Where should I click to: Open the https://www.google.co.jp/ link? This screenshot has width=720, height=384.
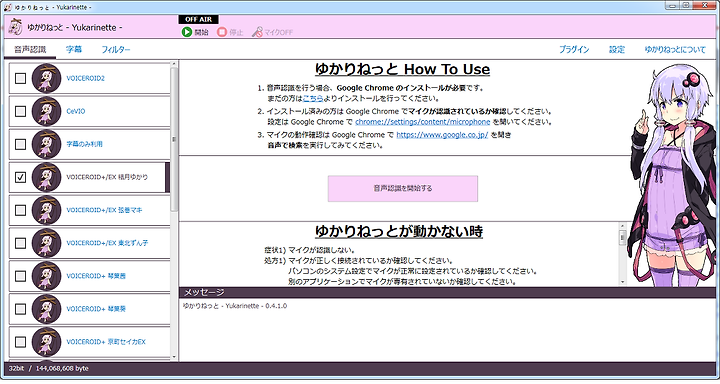[442, 135]
